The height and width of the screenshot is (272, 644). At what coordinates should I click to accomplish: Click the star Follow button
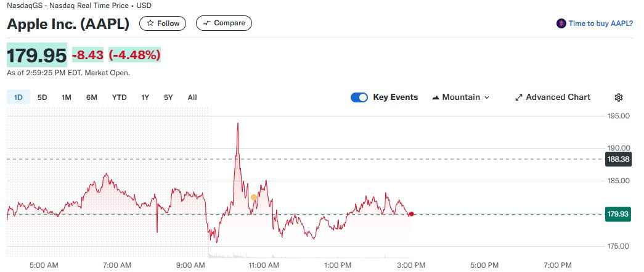[x=163, y=23]
